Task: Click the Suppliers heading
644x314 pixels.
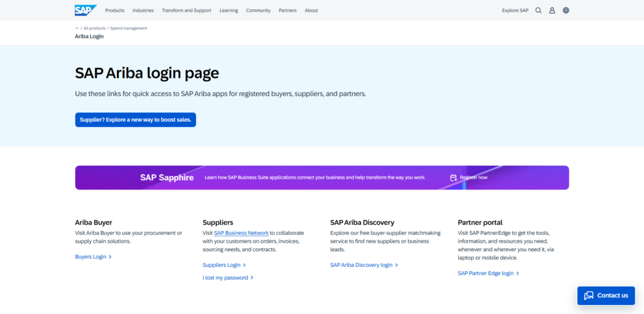Action: pos(218,222)
